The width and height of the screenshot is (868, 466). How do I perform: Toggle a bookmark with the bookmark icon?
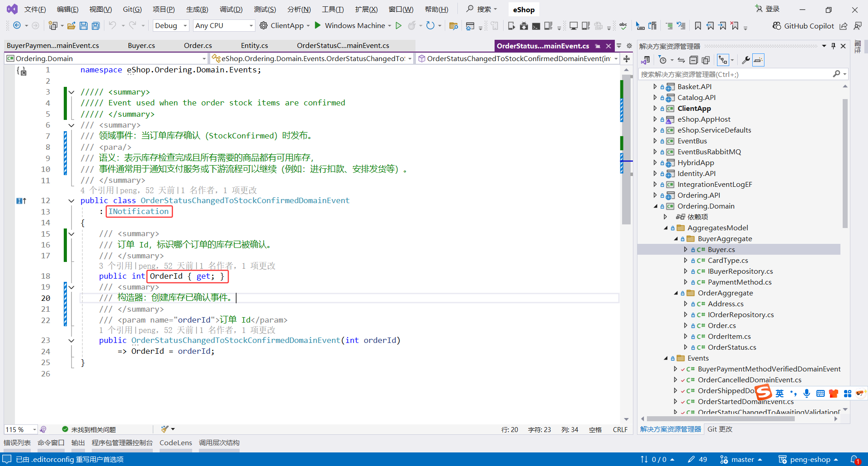698,26
